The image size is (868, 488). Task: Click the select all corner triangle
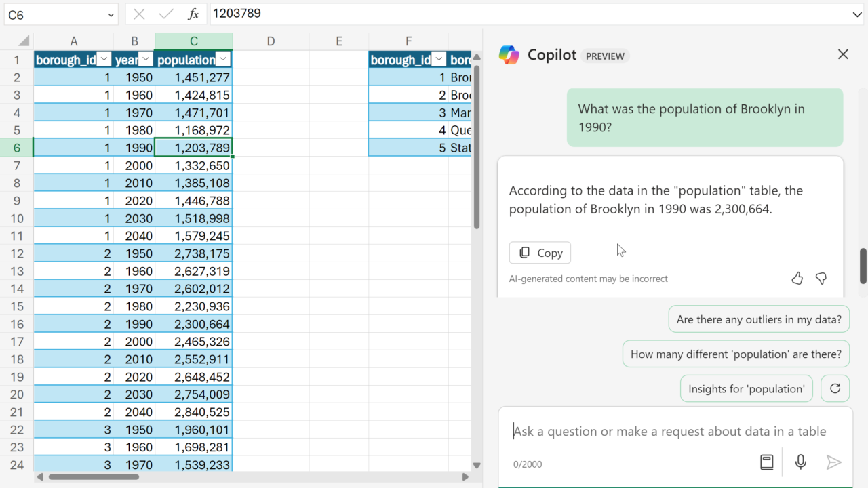tap(24, 41)
